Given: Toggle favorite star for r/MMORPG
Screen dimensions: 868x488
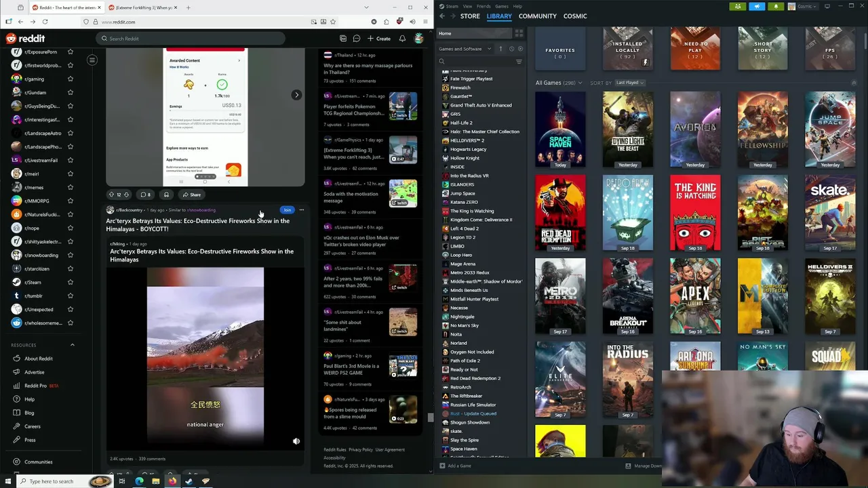Looking at the screenshot, I should tap(70, 201).
